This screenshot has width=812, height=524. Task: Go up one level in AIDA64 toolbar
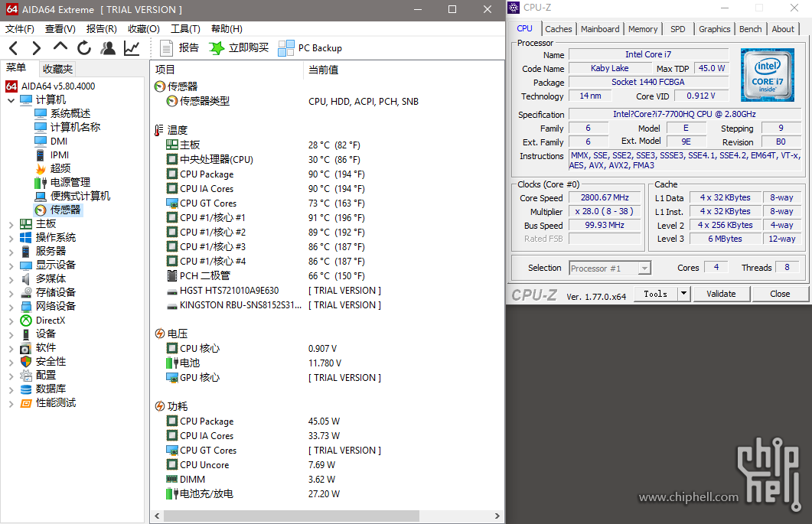pos(60,47)
